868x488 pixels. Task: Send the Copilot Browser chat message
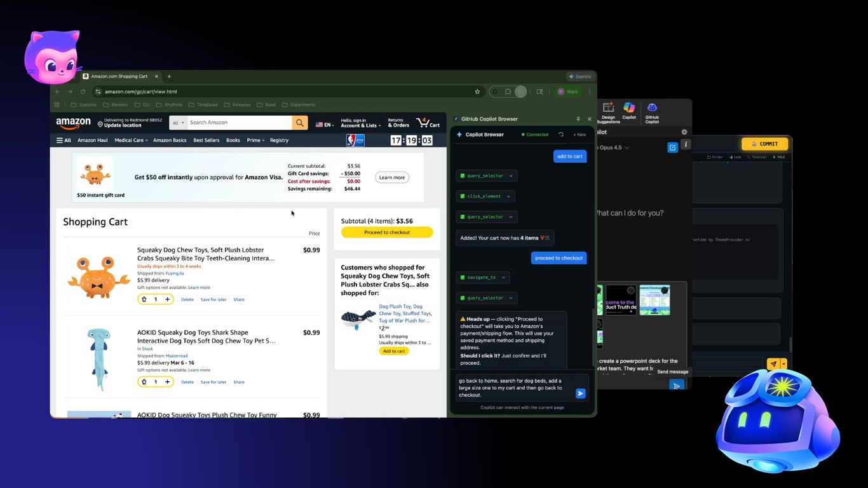[x=580, y=393]
